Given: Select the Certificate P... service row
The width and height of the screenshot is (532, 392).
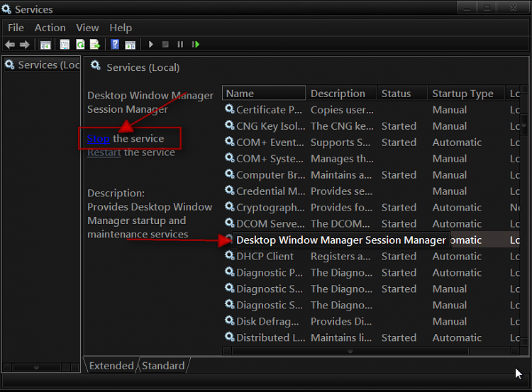Looking at the screenshot, I should click(x=371, y=110).
